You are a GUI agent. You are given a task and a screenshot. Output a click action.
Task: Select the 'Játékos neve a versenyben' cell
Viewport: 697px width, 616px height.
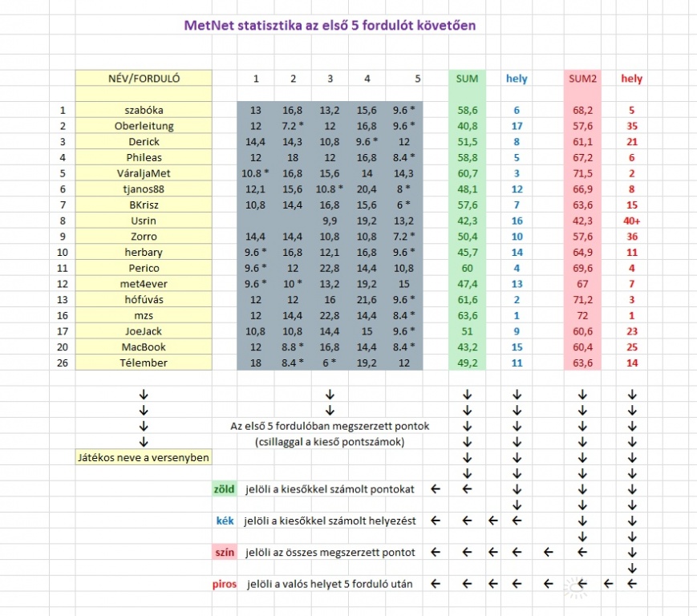(144, 457)
